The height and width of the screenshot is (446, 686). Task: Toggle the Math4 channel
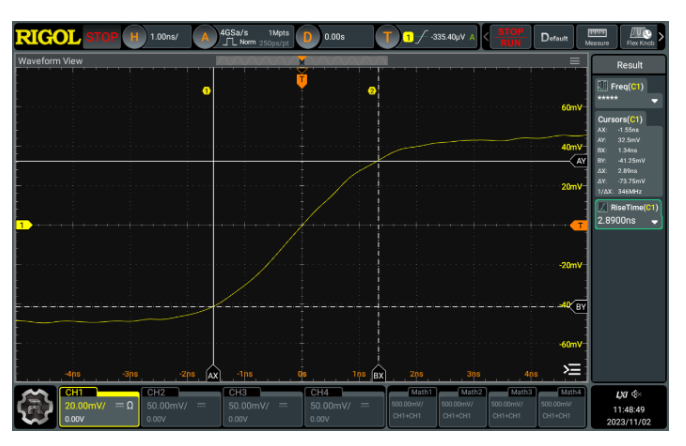click(562, 407)
